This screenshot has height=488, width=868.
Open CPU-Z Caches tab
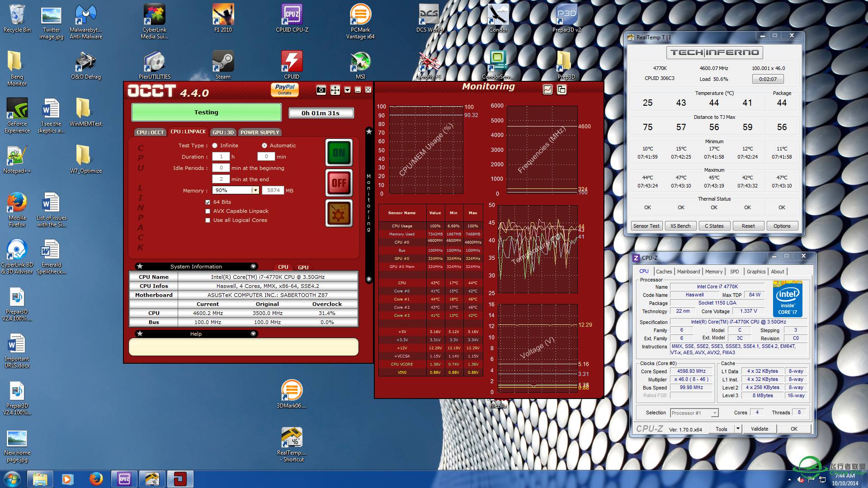point(664,272)
